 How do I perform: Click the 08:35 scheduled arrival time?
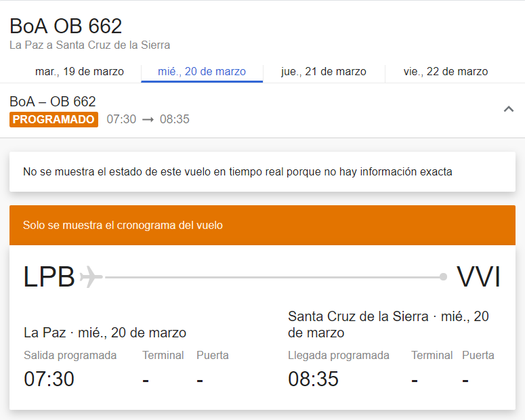(313, 379)
